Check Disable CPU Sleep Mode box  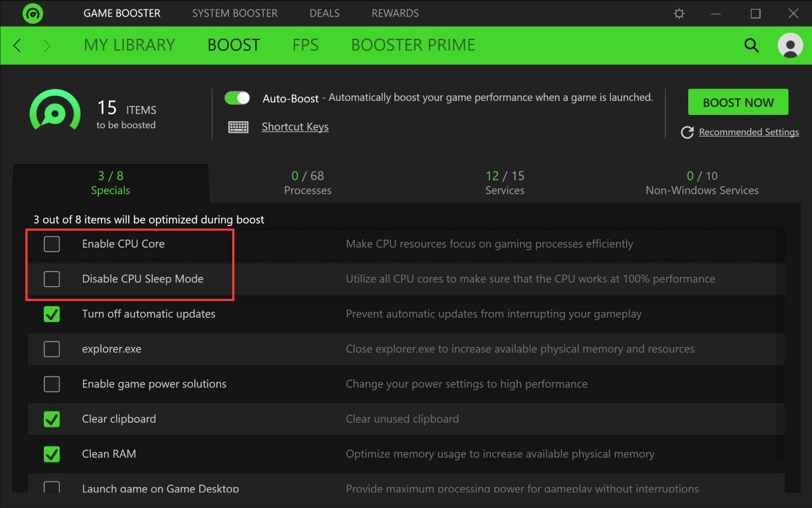(x=51, y=279)
